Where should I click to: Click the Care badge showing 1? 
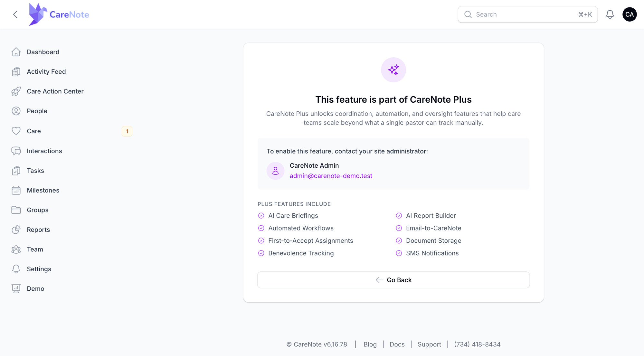[127, 131]
